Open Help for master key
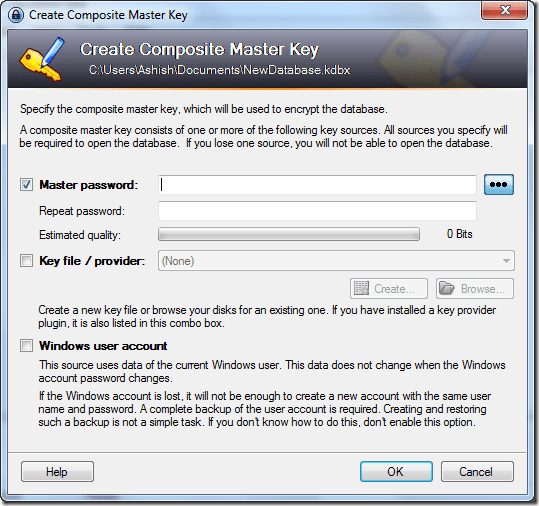This screenshot has height=506, width=539. tap(57, 471)
